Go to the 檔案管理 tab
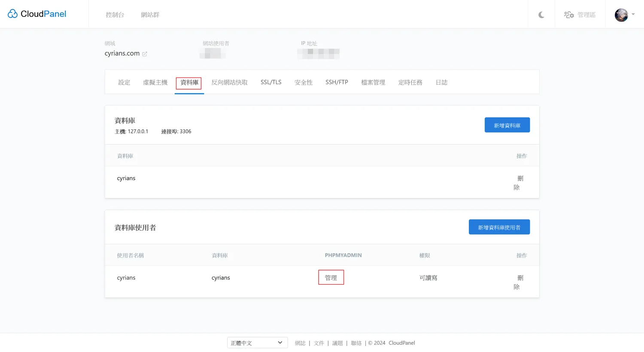This screenshot has height=352, width=644. (x=373, y=82)
